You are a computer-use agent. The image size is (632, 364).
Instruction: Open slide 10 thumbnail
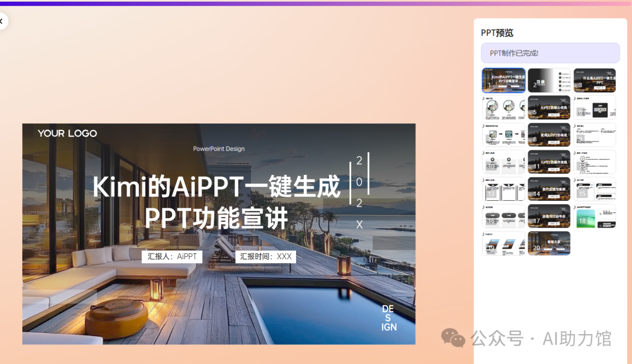(x=503, y=162)
